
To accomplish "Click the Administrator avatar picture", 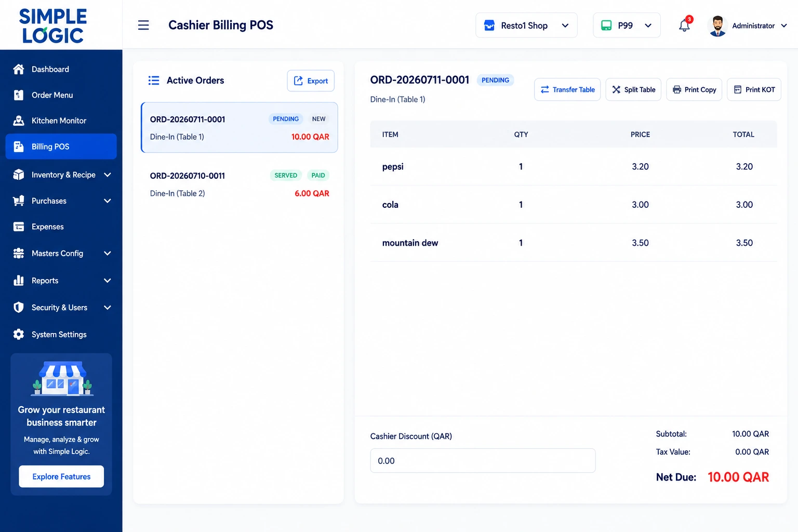I will click(717, 25).
